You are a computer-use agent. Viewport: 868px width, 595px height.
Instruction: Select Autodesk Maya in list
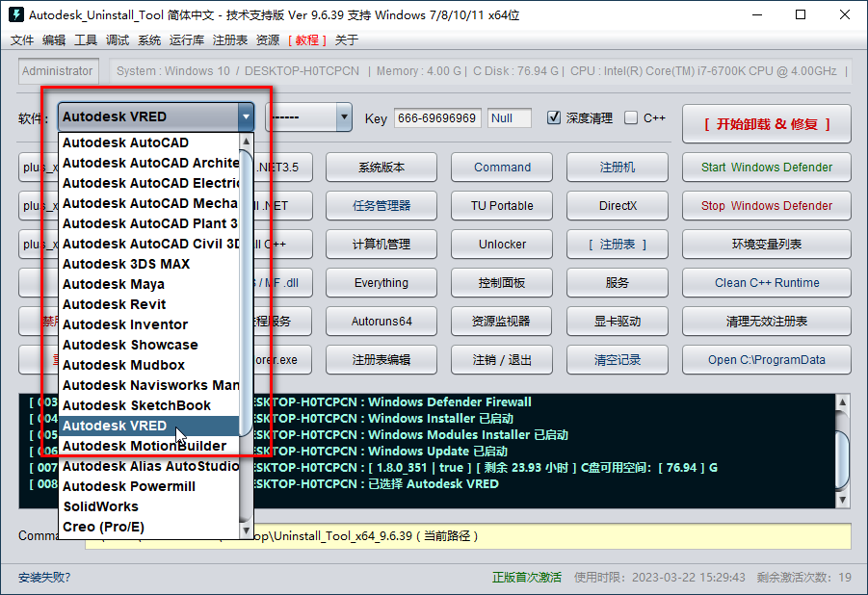(149, 284)
